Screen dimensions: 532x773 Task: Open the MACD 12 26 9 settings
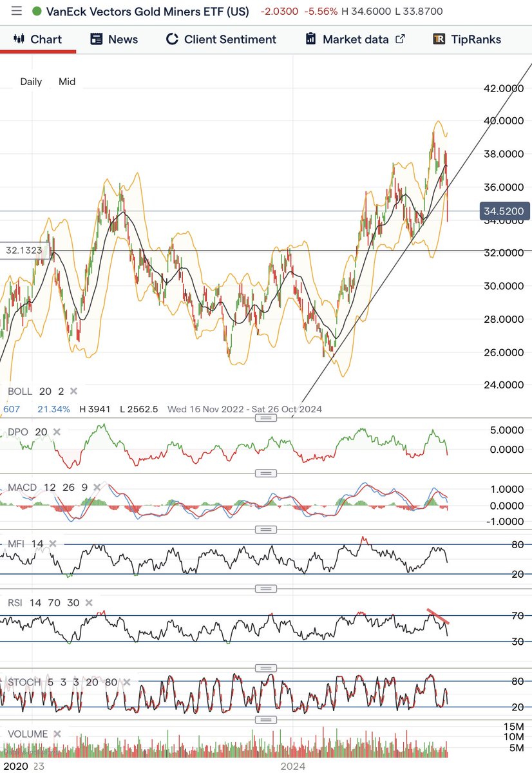47,487
